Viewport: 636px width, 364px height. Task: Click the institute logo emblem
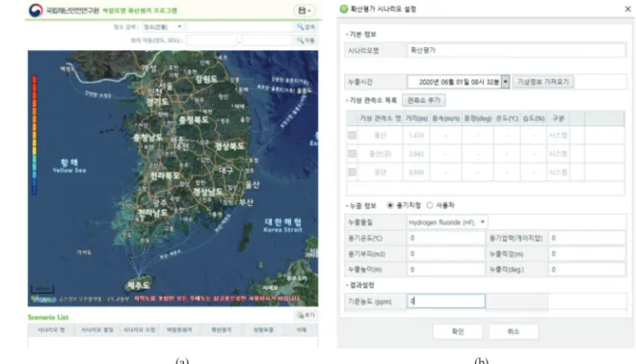click(x=36, y=11)
